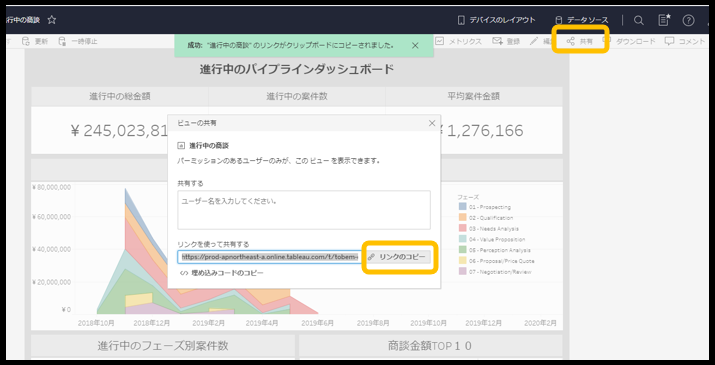Click the 進行中の総金額 header
The width and height of the screenshot is (715, 365).
120,96
